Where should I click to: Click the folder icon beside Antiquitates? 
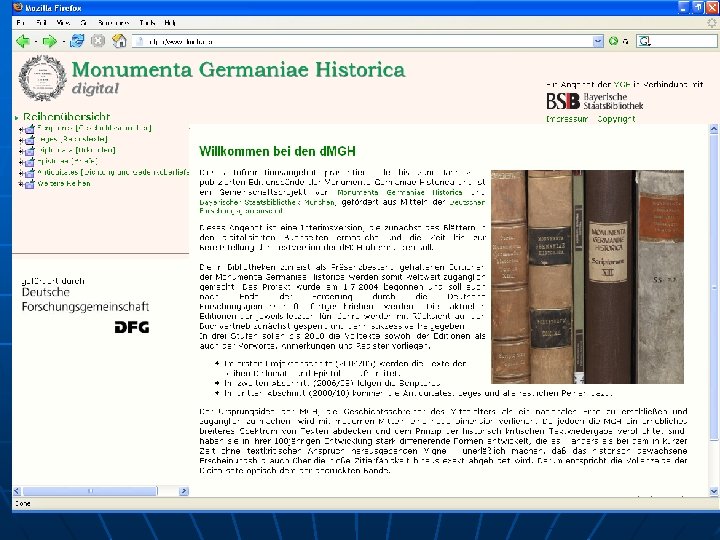[x=30, y=173]
